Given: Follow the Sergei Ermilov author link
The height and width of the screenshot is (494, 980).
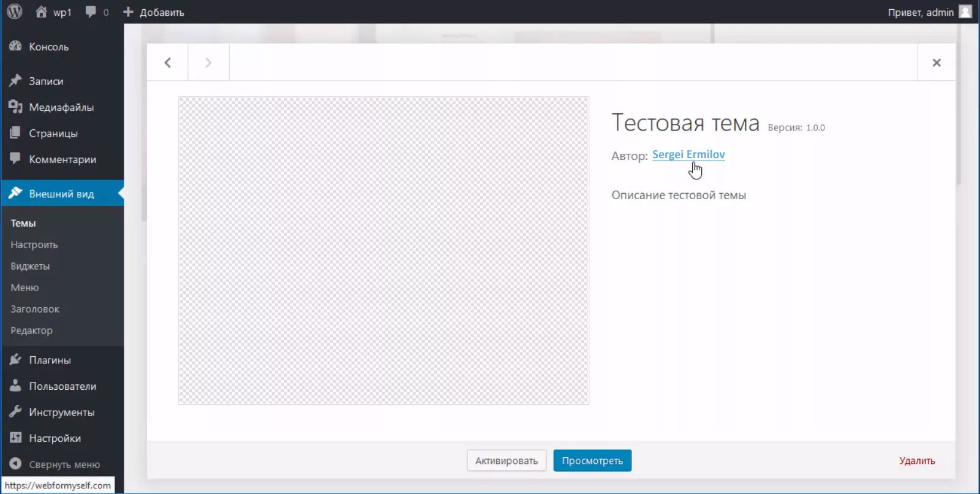Looking at the screenshot, I should 688,154.
